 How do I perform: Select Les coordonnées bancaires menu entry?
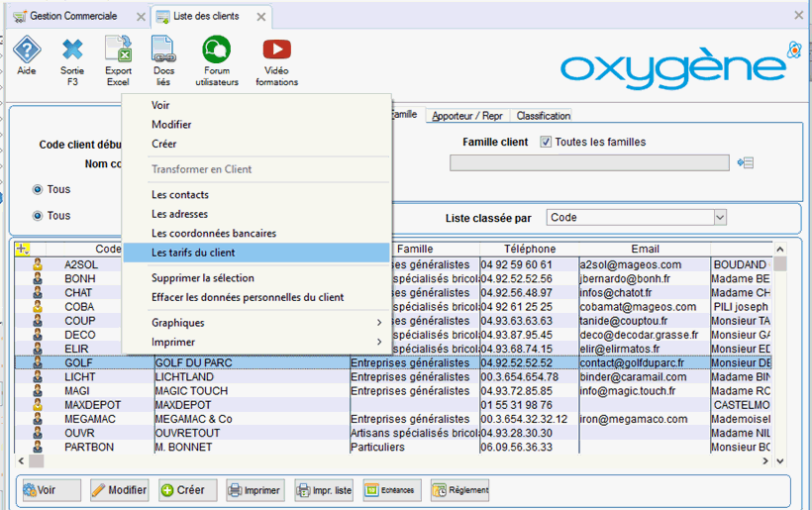point(256,234)
